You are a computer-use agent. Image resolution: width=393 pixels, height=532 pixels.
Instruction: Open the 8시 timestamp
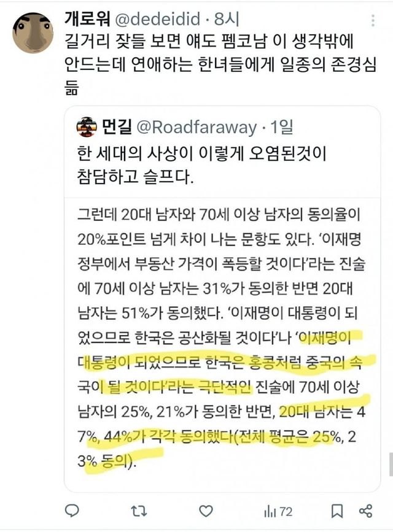227,19
